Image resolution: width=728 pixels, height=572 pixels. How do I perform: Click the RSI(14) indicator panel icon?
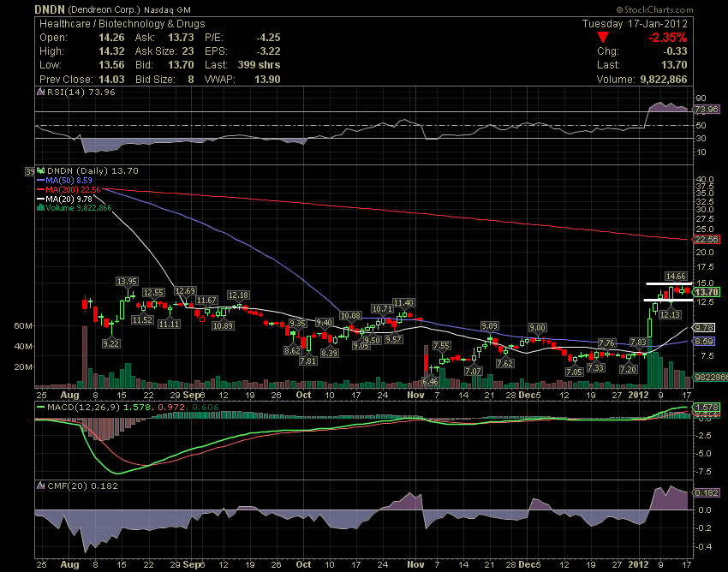click(40, 92)
